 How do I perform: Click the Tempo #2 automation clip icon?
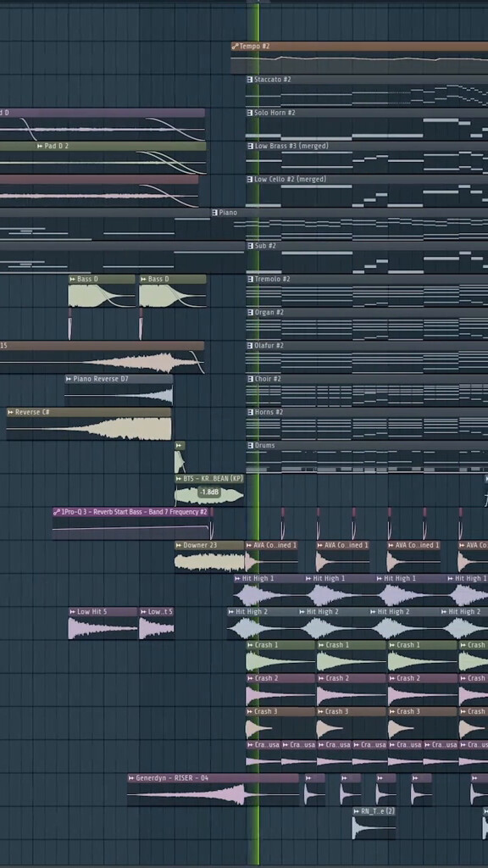tap(236, 47)
